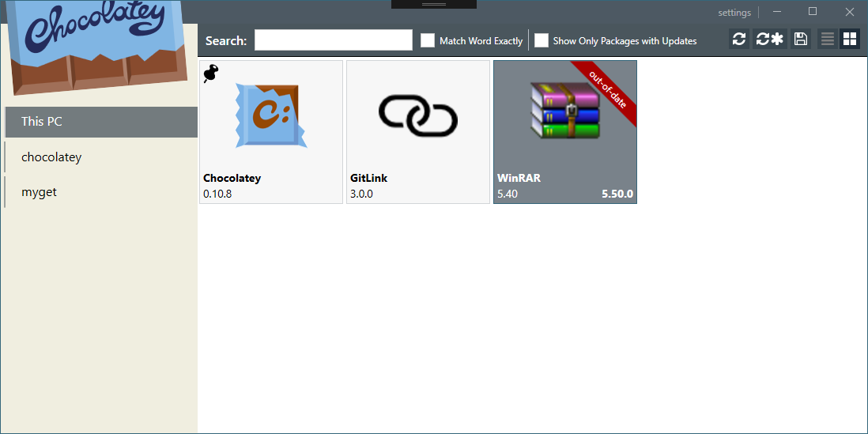The height and width of the screenshot is (434, 868).
Task: Click the Match Word Exactly label
Action: point(481,41)
